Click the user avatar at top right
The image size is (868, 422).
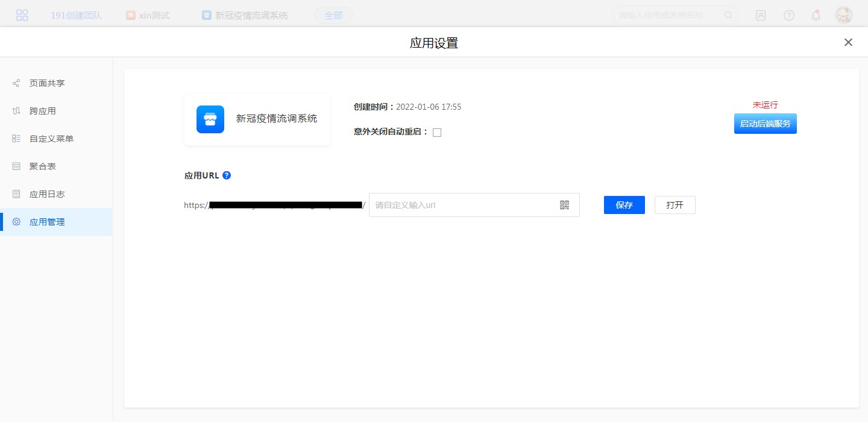[843, 16]
